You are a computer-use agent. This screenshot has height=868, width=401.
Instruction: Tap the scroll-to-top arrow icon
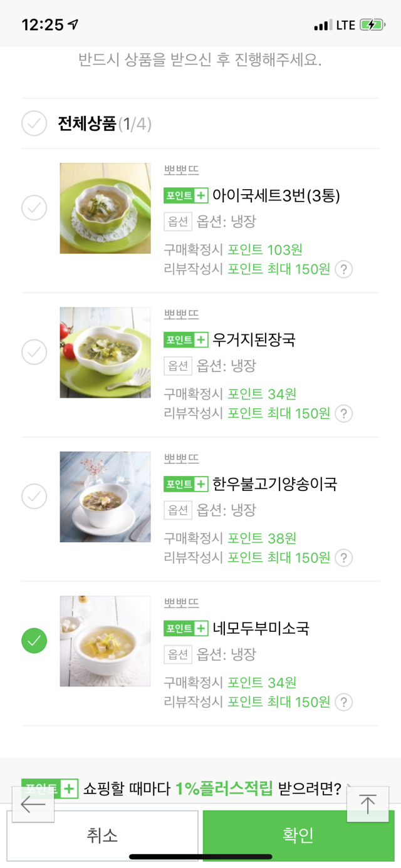pyautogui.click(x=367, y=804)
